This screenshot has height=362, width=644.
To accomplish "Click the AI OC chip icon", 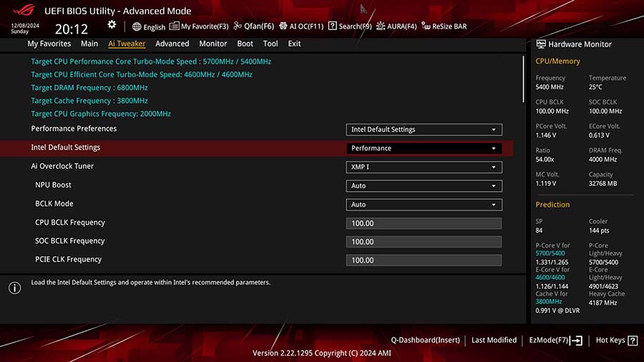I will (x=283, y=26).
